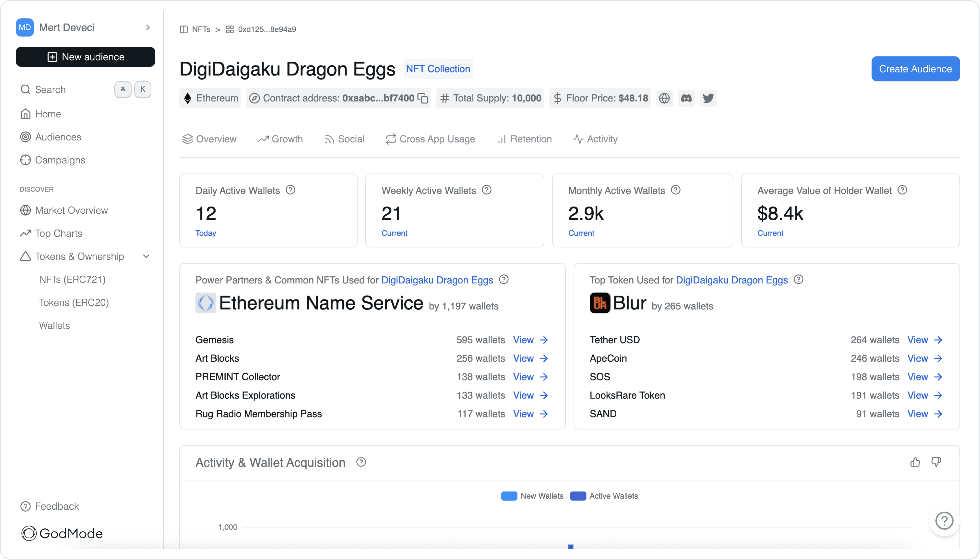Click the New audience button
Screen dimensions: 980x560
85,57
